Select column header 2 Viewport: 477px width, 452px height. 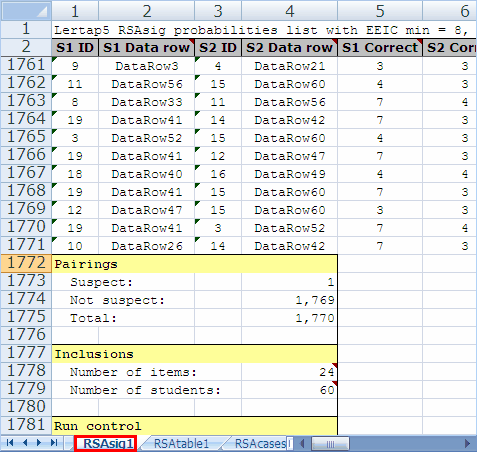pyautogui.click(x=147, y=11)
